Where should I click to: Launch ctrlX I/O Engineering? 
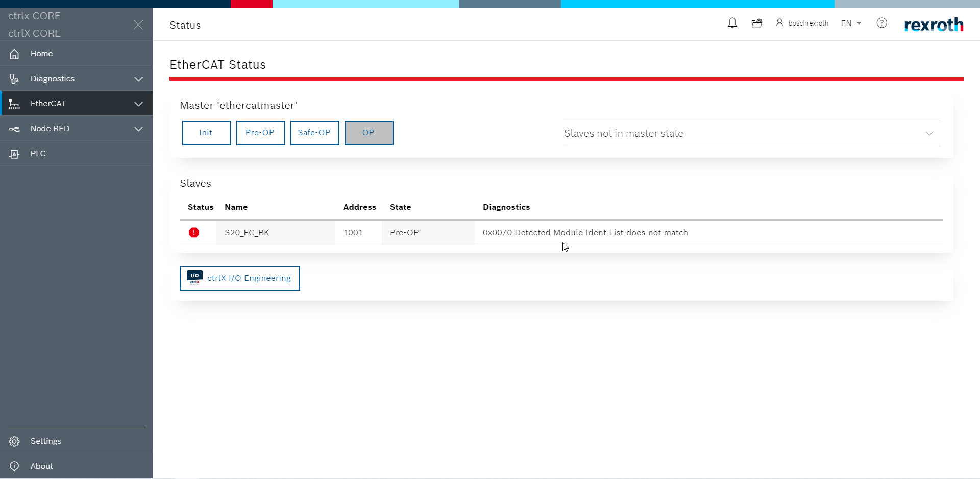pyautogui.click(x=239, y=278)
